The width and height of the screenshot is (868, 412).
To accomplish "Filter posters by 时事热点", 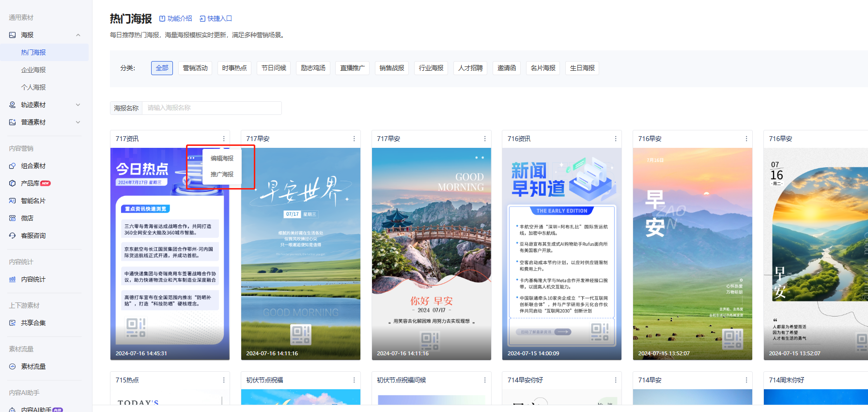I will [x=234, y=68].
